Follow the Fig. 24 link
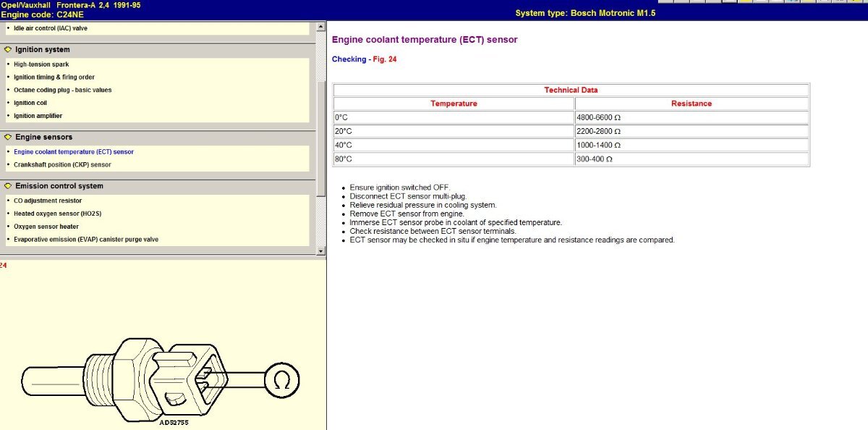The image size is (868, 430). point(385,59)
